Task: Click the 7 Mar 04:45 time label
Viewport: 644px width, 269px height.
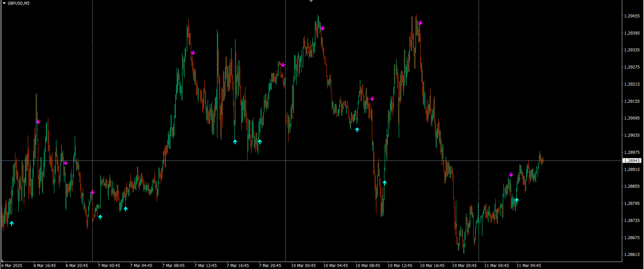Action: pyautogui.click(x=141, y=266)
